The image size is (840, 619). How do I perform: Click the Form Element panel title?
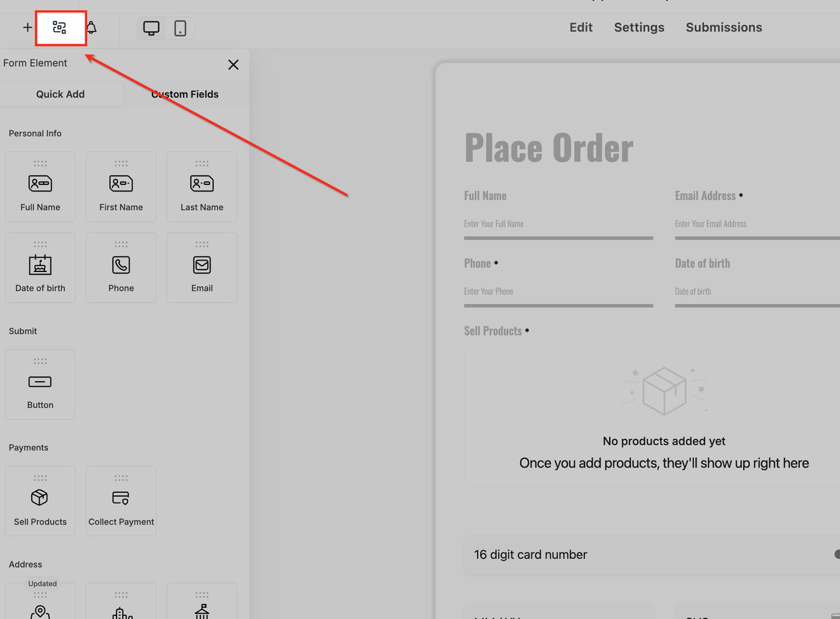(x=35, y=63)
